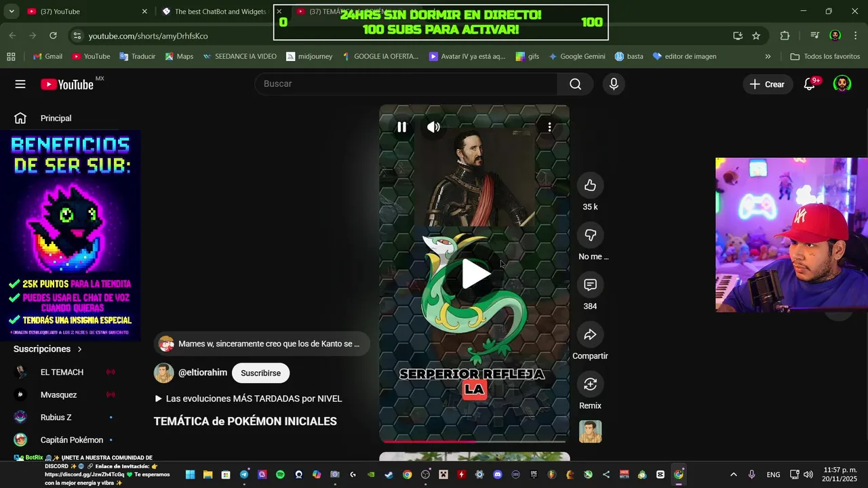The image size is (868, 488).
Task: Dislike the Short with the thumbs down
Action: tap(590, 235)
